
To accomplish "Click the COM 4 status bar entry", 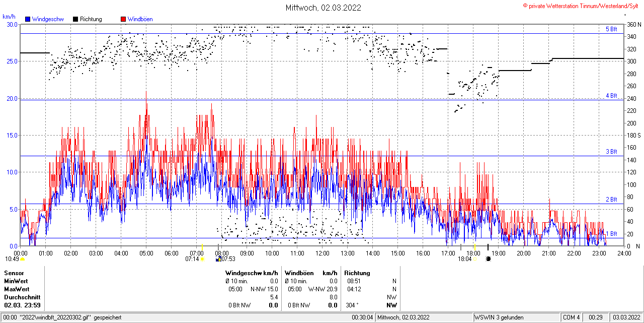I will pyautogui.click(x=572, y=317).
